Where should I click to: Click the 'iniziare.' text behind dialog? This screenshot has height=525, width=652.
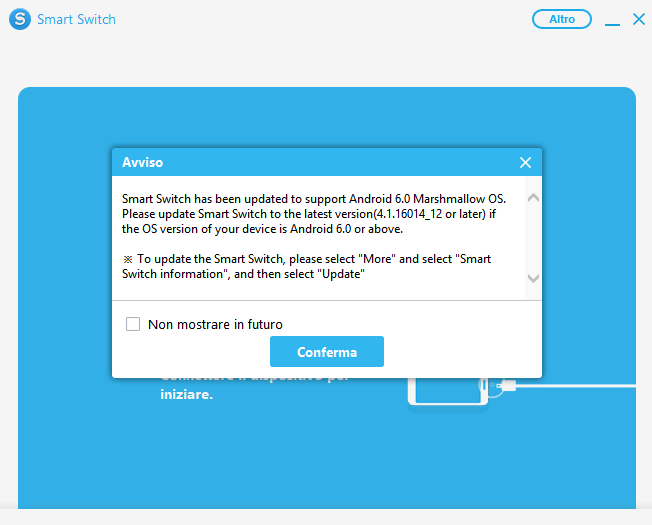pos(187,394)
